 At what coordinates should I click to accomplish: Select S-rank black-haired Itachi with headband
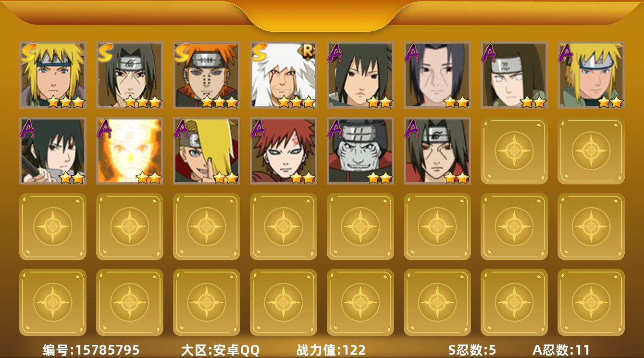point(130,75)
